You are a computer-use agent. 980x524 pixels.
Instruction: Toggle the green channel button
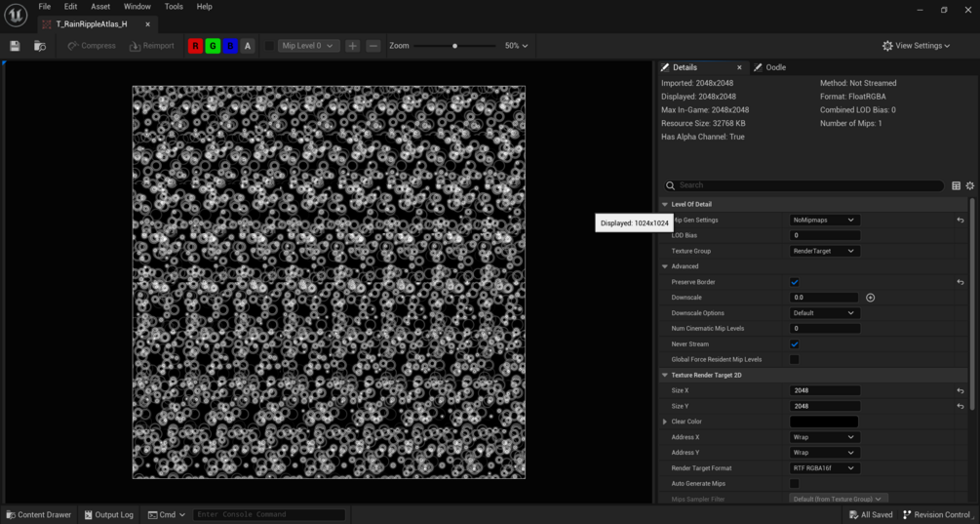(214, 46)
